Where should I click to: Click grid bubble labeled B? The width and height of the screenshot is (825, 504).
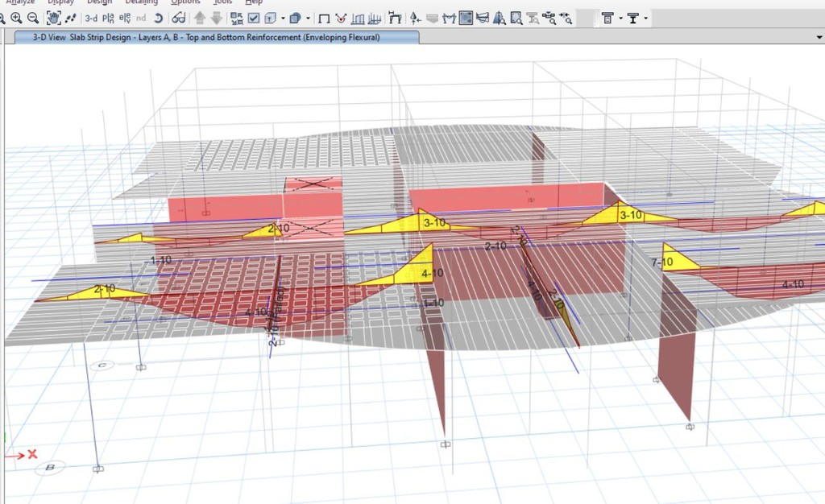pos(50,467)
